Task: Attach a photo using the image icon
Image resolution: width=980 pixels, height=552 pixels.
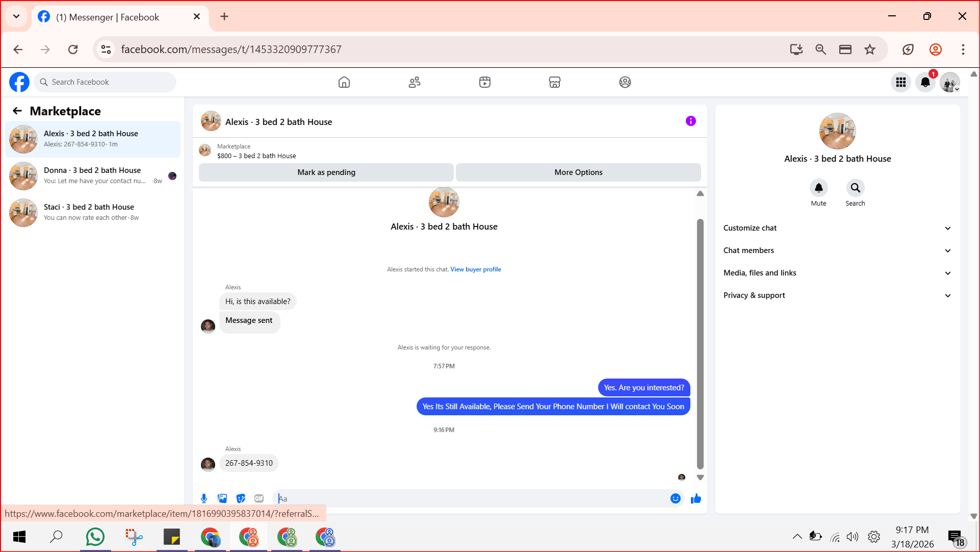Action: click(x=222, y=498)
